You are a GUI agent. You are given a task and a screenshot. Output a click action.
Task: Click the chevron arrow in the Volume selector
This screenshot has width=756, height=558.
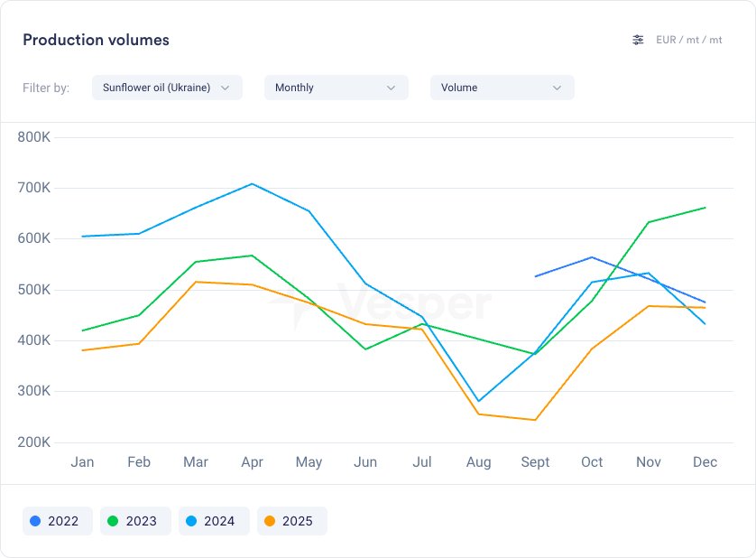pyautogui.click(x=557, y=88)
